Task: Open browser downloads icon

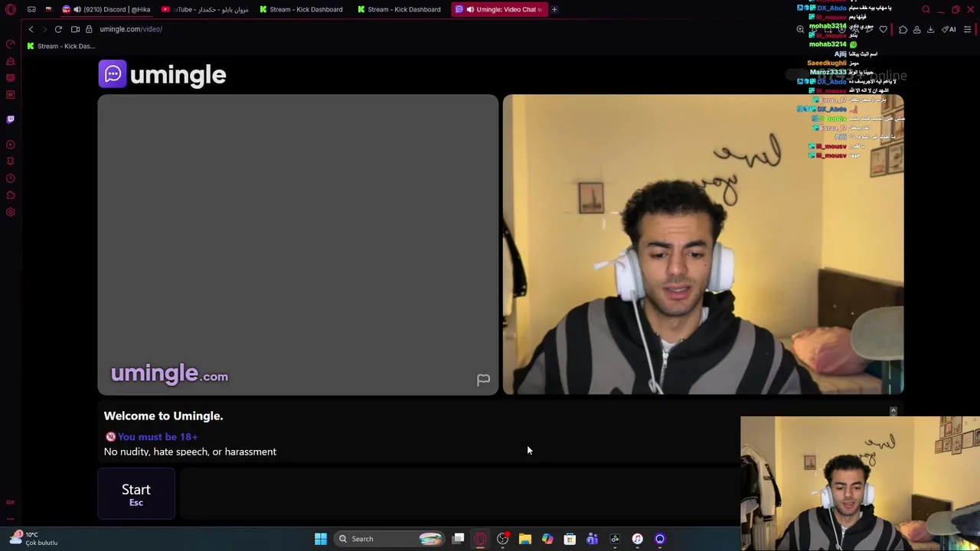Action: 930,29
